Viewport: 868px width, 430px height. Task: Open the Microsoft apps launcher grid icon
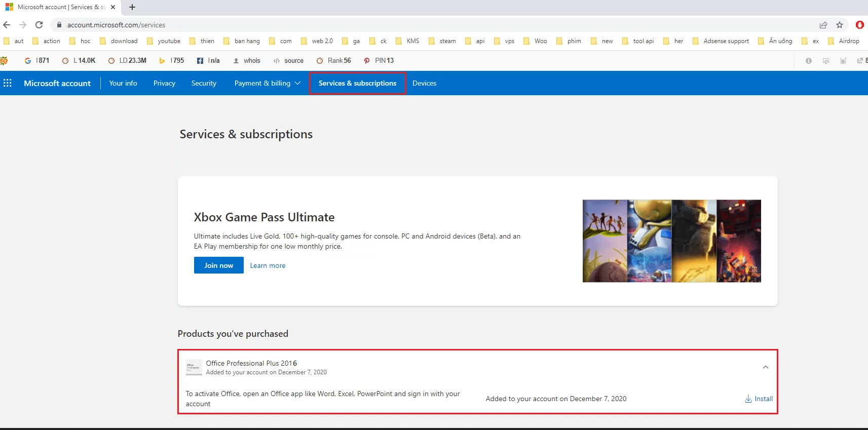pos(8,83)
